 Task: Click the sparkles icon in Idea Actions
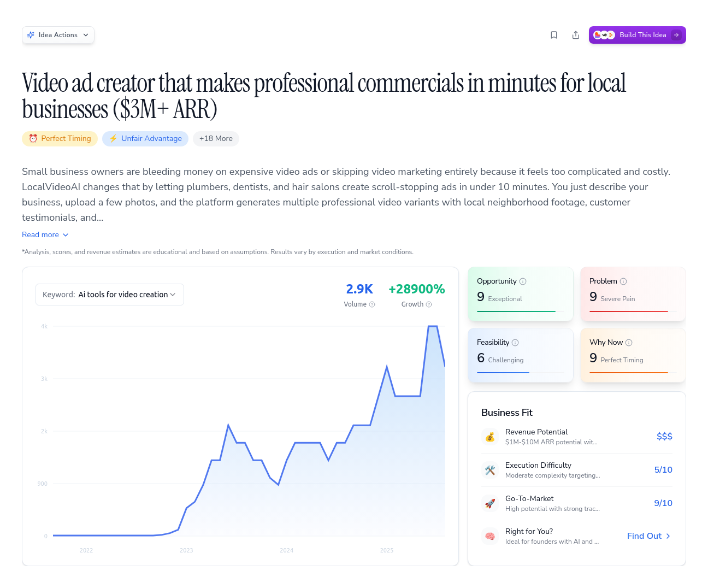coord(32,34)
